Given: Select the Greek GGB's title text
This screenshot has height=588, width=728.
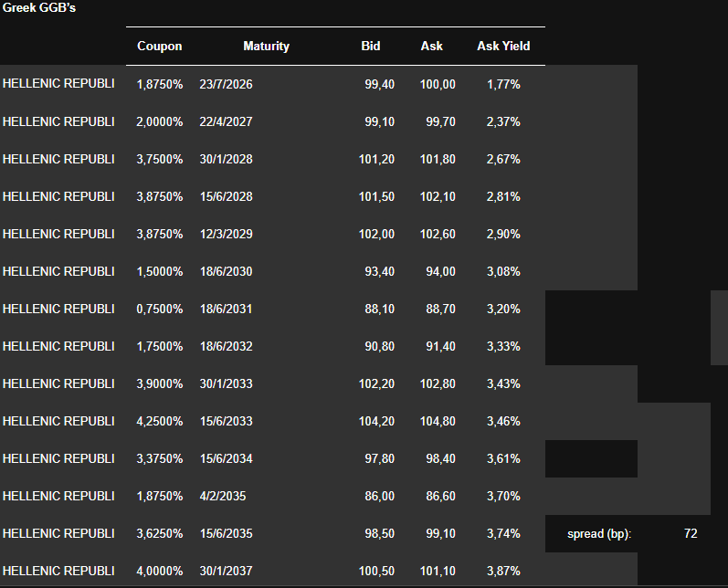Looking at the screenshot, I should pyautogui.click(x=39, y=8).
